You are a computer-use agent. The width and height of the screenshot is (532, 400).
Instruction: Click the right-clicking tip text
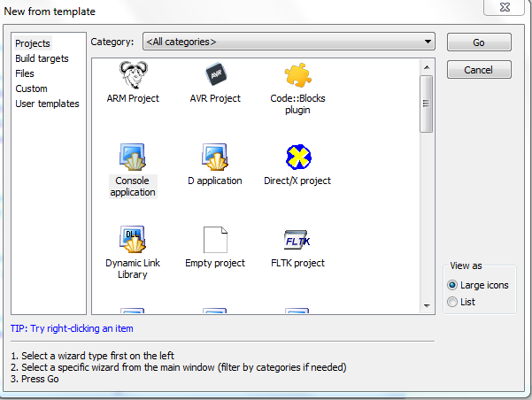[72, 328]
